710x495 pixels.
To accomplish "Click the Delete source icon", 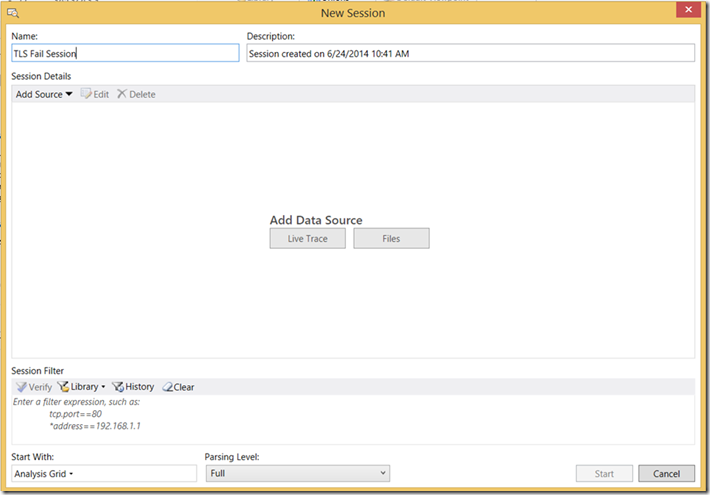I will 122,94.
